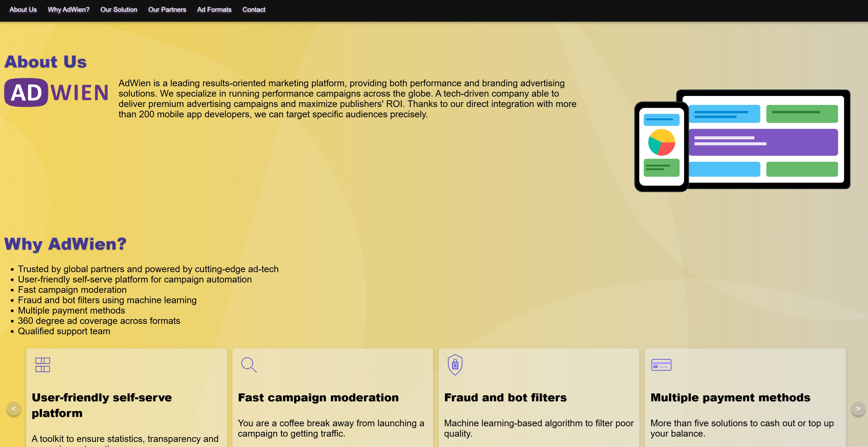Click the credit card payment icon

pos(661,365)
